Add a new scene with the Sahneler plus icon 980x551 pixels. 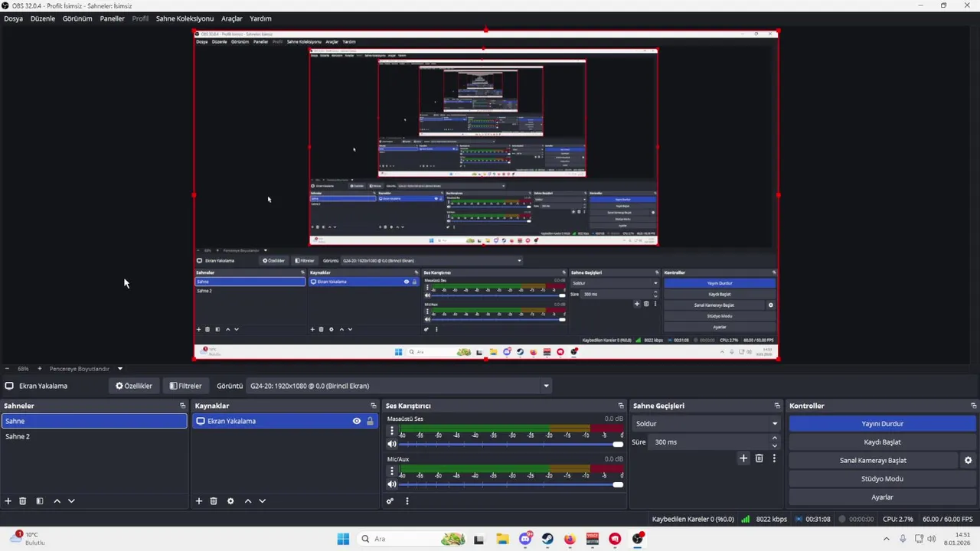(8, 501)
